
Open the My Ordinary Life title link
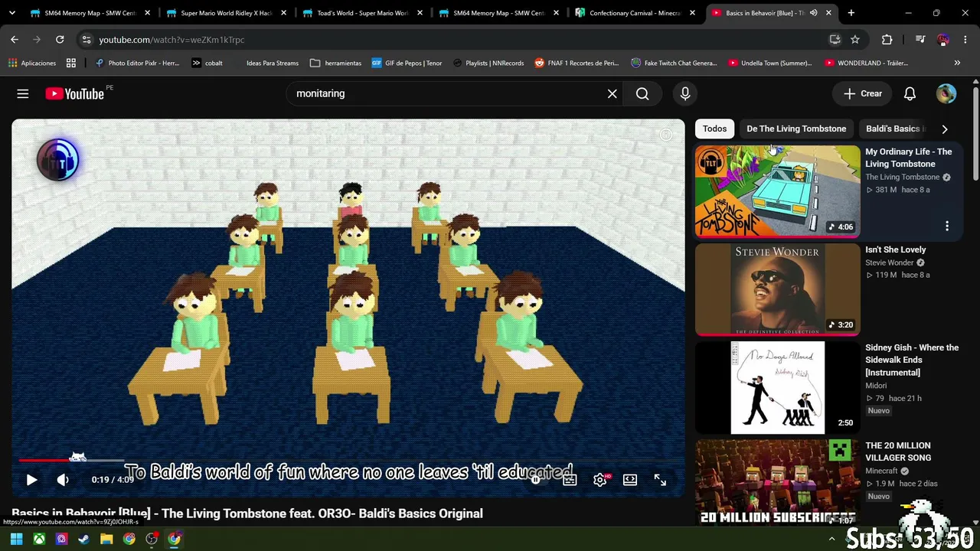909,158
